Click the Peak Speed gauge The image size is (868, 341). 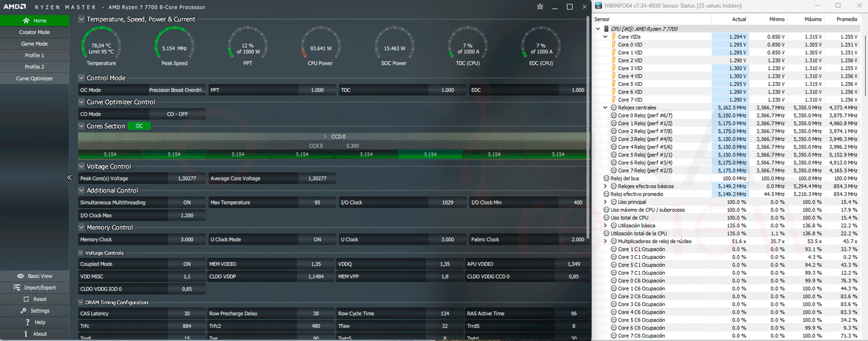[x=174, y=47]
